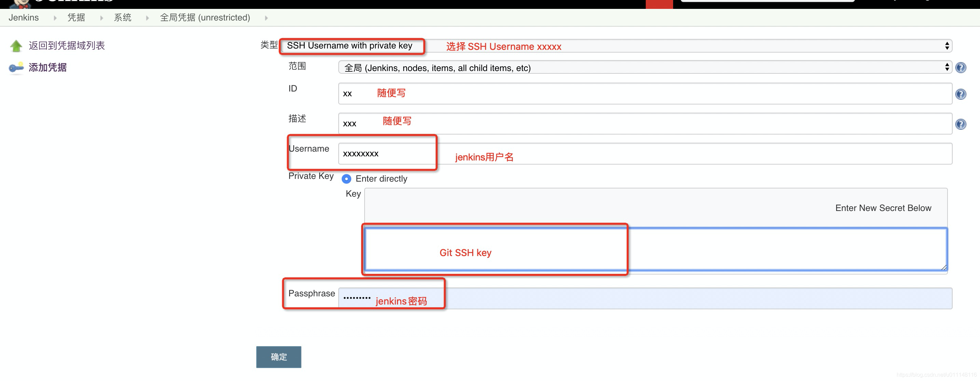980x381 pixels.
Task: Click the Key textarea resize handle
Action: pos(944,267)
